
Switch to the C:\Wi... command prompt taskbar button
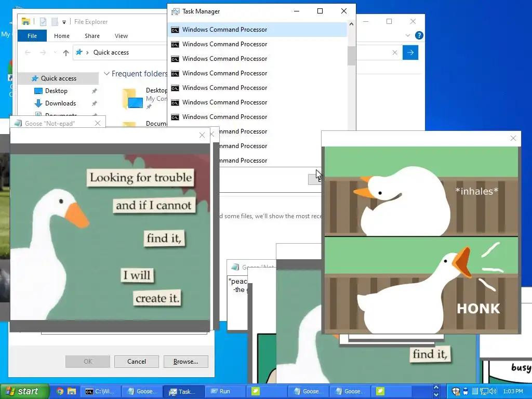pos(101,391)
